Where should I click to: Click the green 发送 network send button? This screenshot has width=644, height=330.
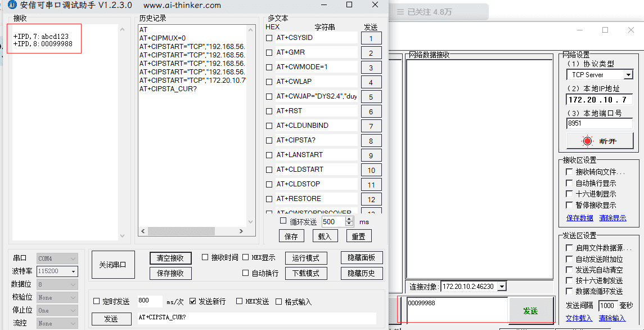[530, 311]
